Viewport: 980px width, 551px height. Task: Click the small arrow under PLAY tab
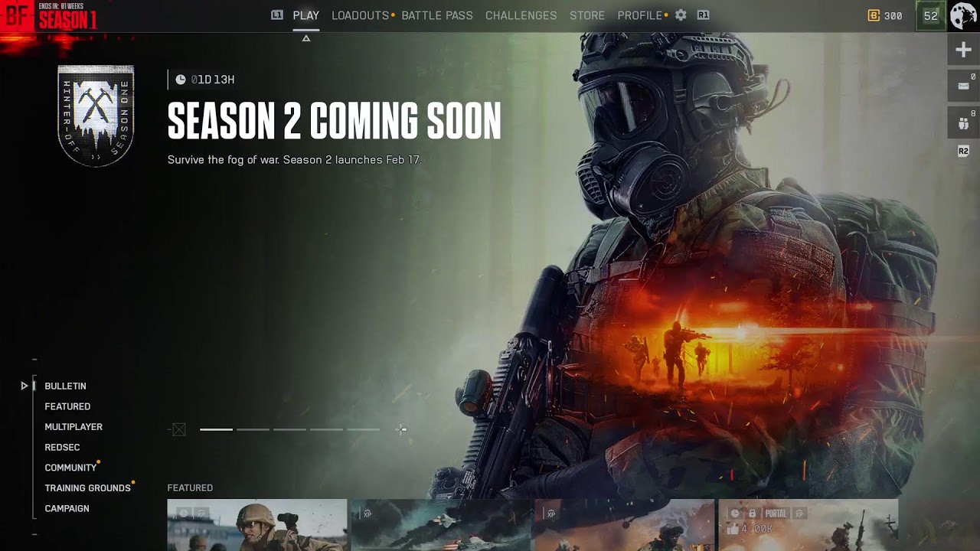(305, 38)
